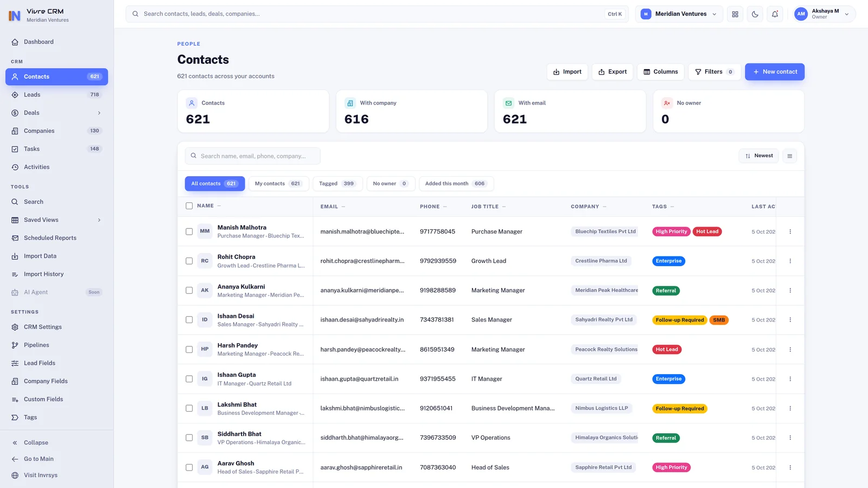This screenshot has width=868, height=488.
Task: Select Ananya Kulkarni's row checkbox
Action: click(x=189, y=291)
